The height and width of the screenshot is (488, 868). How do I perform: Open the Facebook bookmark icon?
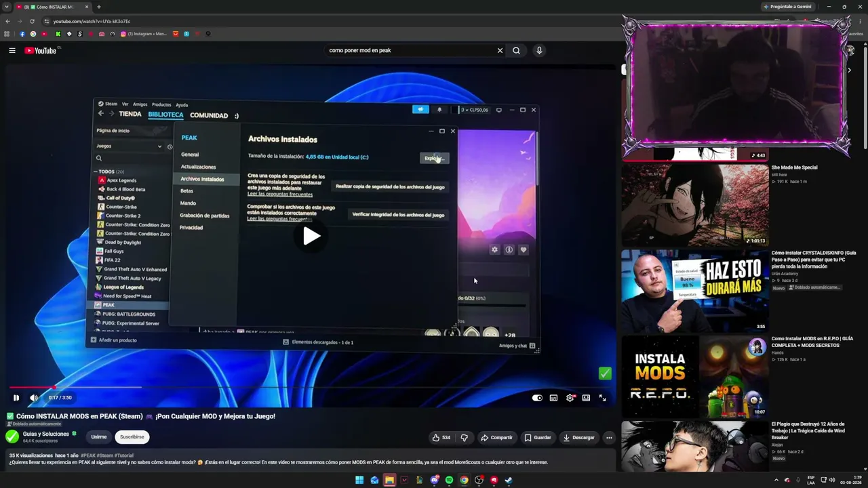tap(22, 34)
